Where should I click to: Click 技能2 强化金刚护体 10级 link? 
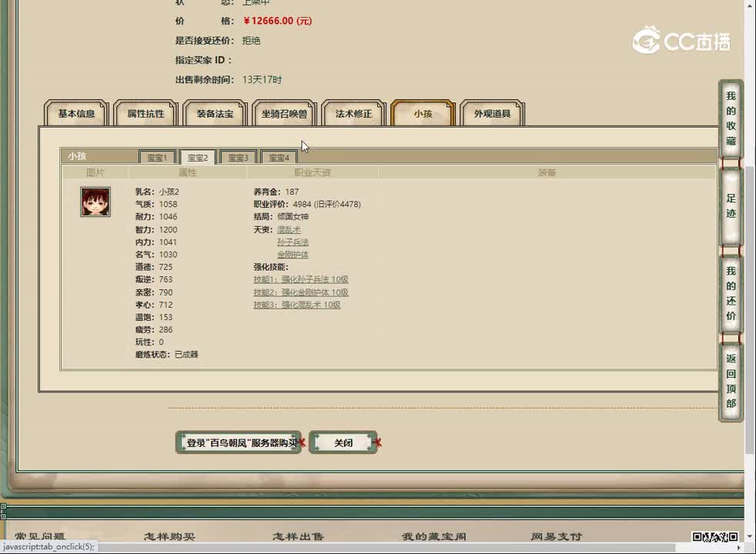pos(301,292)
